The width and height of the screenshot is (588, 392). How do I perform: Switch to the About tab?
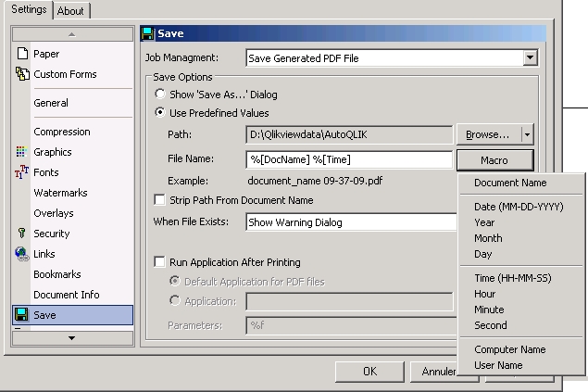click(70, 11)
